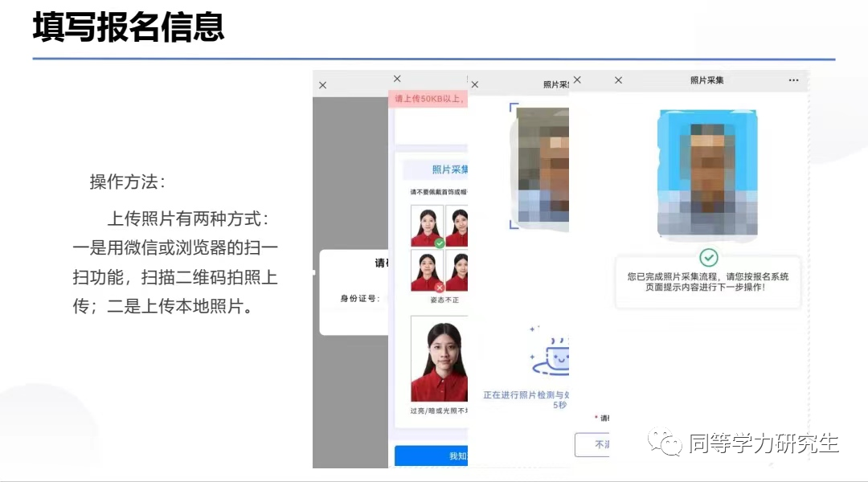Click the photo collection completed message box

(707, 281)
